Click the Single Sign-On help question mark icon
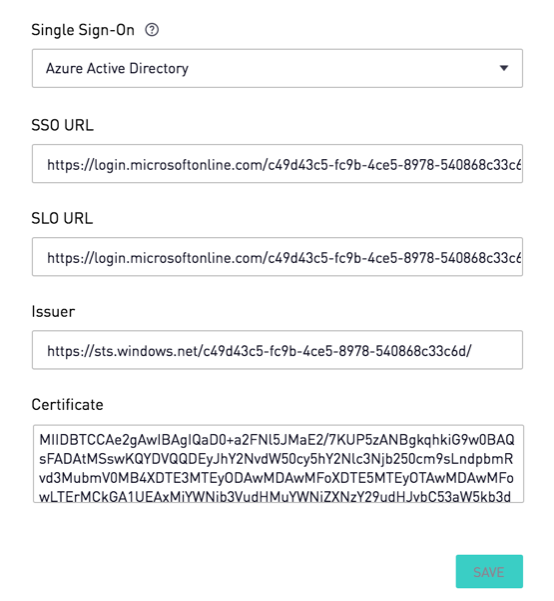This screenshot has height=601, width=554. pyautogui.click(x=152, y=30)
